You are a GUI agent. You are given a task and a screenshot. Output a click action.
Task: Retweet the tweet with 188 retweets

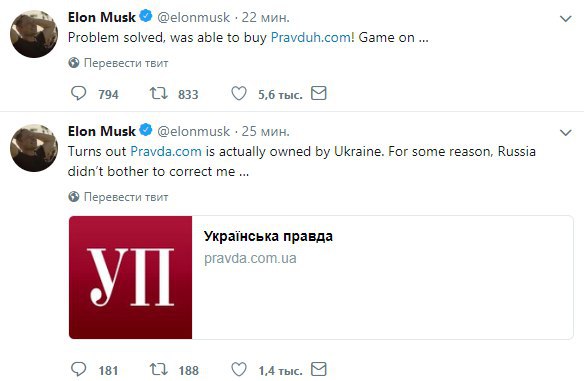[x=158, y=369]
